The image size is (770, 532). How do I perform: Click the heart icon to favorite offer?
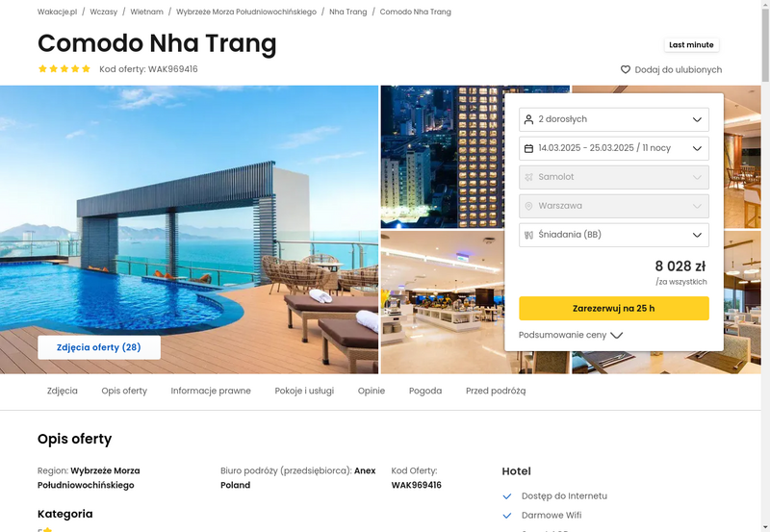tap(625, 69)
